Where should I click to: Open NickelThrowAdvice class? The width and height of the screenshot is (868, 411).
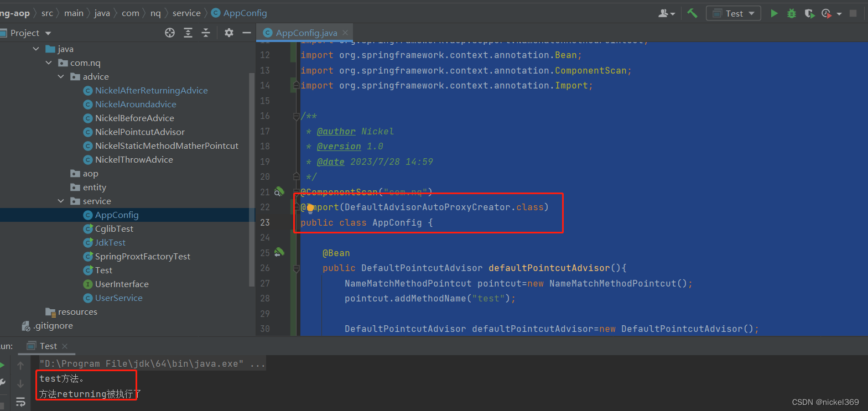pos(134,160)
